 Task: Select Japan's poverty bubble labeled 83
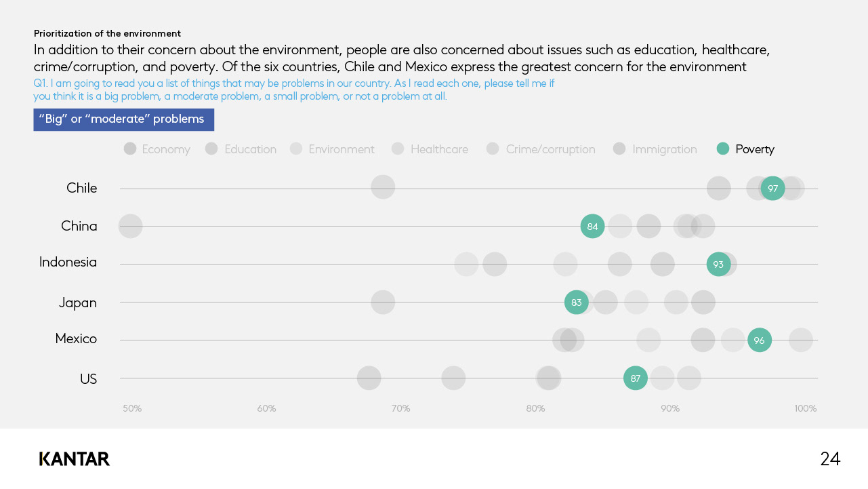tap(576, 302)
